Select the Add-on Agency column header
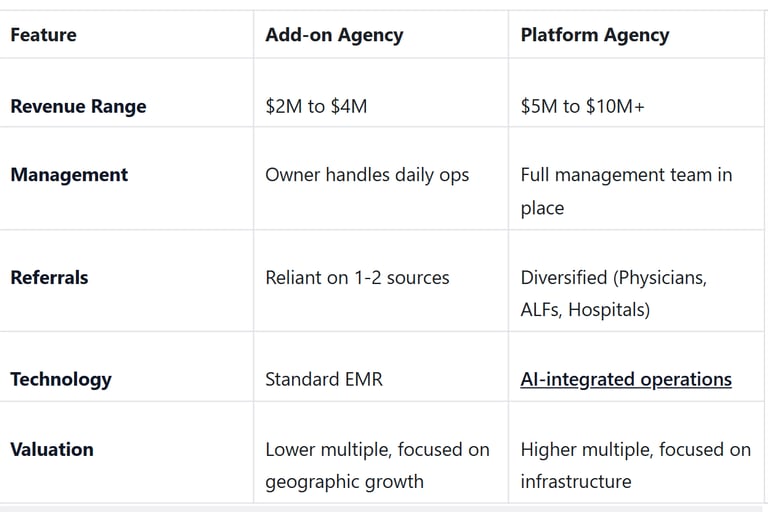 coord(334,35)
